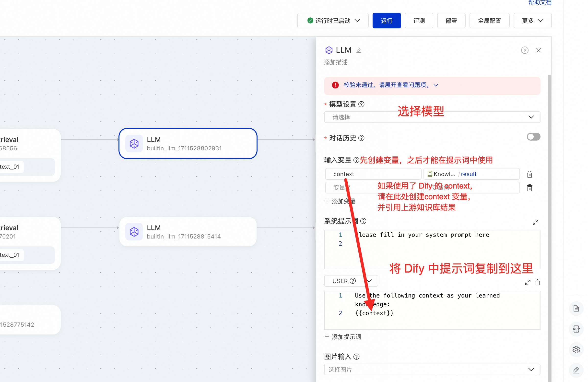Screen dimensions: 588x382
Task: Show help for 对话历史
Action: 361,138
